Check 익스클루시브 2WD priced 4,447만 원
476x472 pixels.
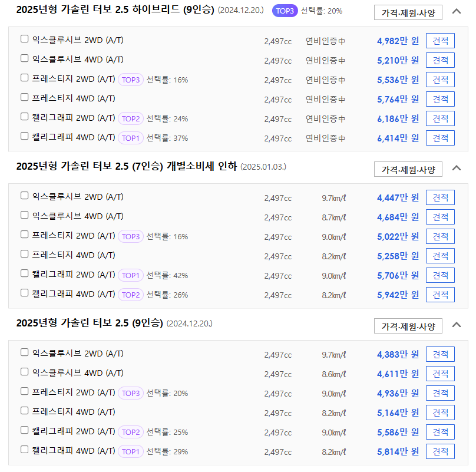click(x=24, y=196)
